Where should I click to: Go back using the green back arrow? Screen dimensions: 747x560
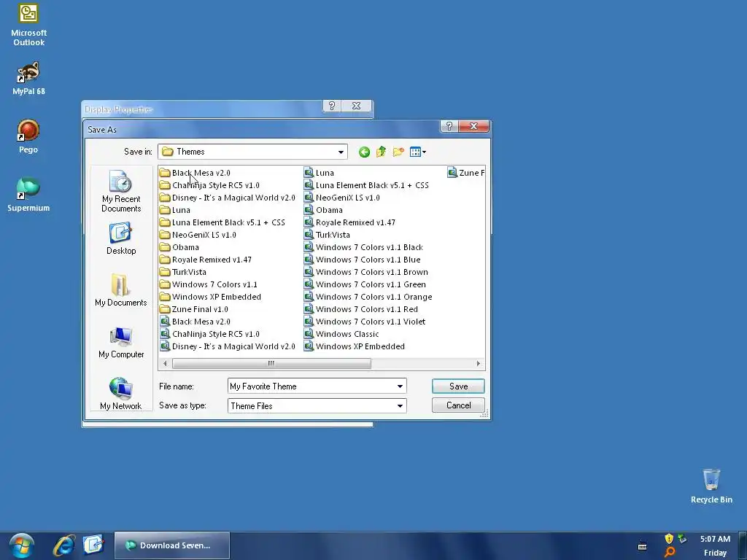(x=364, y=152)
